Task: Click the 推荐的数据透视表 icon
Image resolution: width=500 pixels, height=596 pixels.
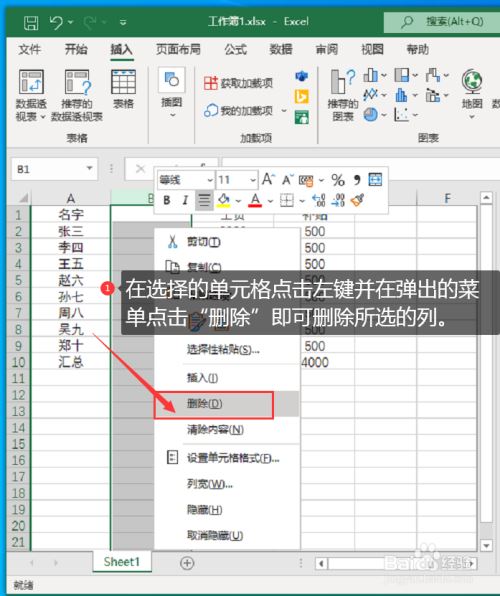Action: coord(77,81)
